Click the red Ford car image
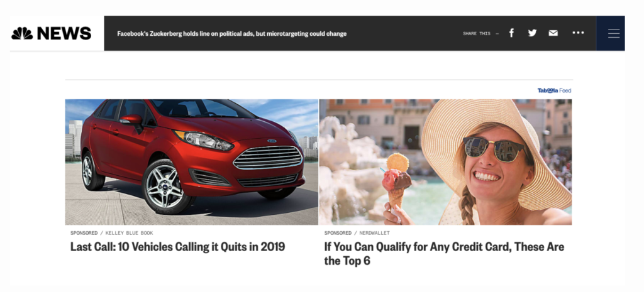 click(x=191, y=162)
